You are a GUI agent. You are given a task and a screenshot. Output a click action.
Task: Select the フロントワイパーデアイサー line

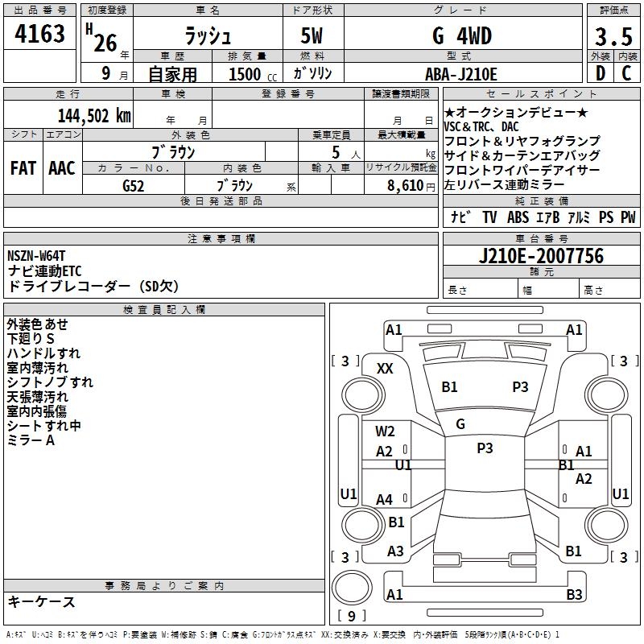(522, 170)
